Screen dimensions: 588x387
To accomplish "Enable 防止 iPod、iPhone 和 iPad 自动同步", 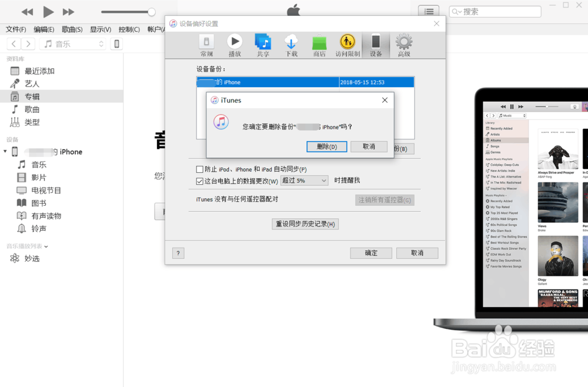I will 200,169.
